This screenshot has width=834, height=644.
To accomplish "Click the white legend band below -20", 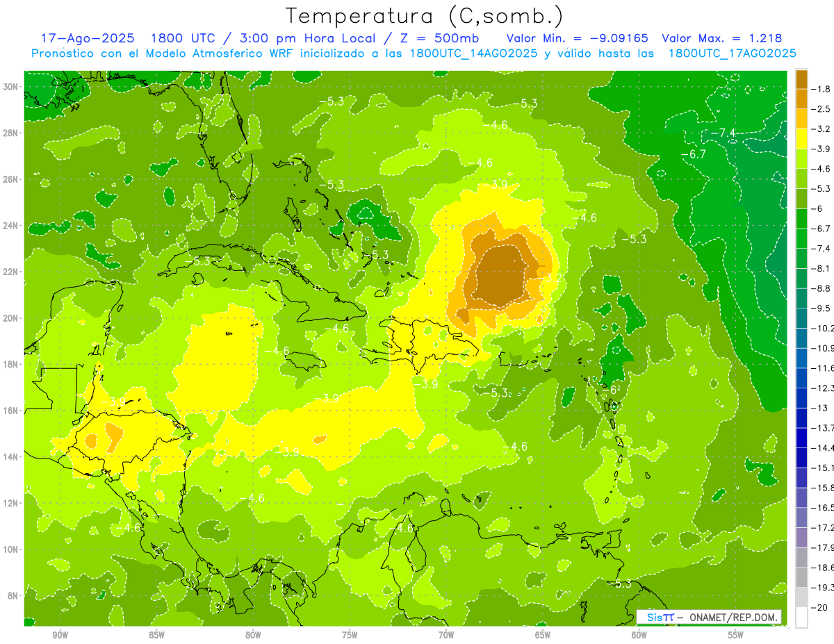I will 801,617.
